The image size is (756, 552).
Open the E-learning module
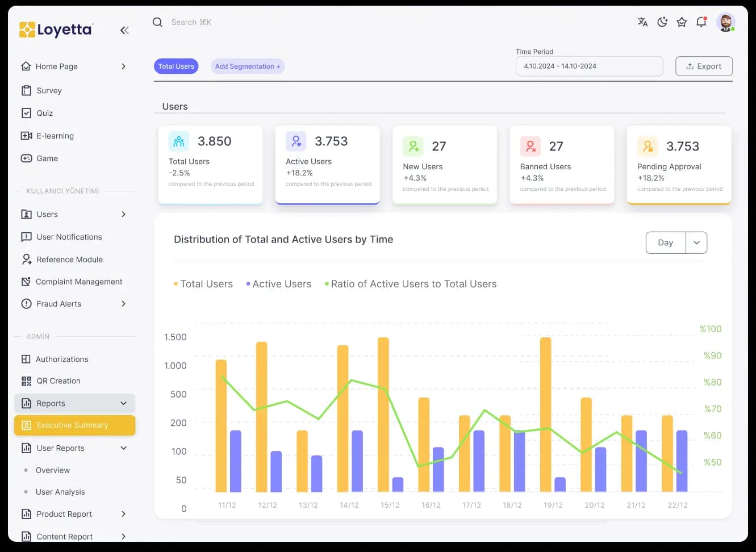[54, 135]
